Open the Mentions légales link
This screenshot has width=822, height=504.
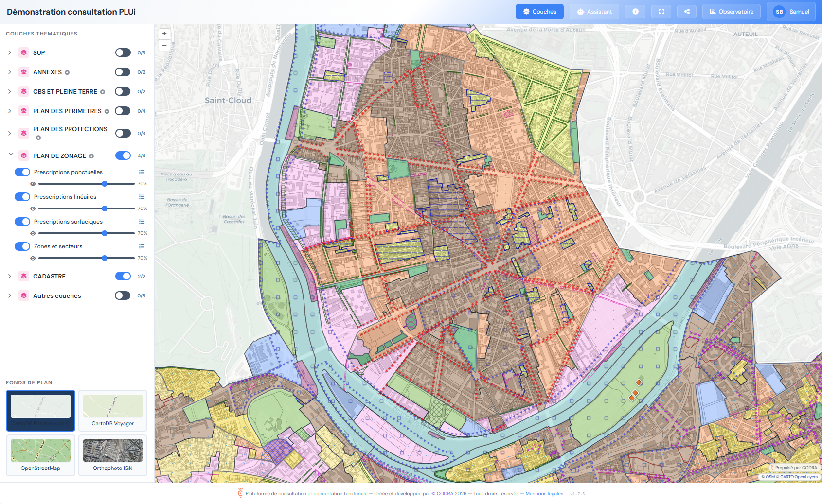point(544,494)
